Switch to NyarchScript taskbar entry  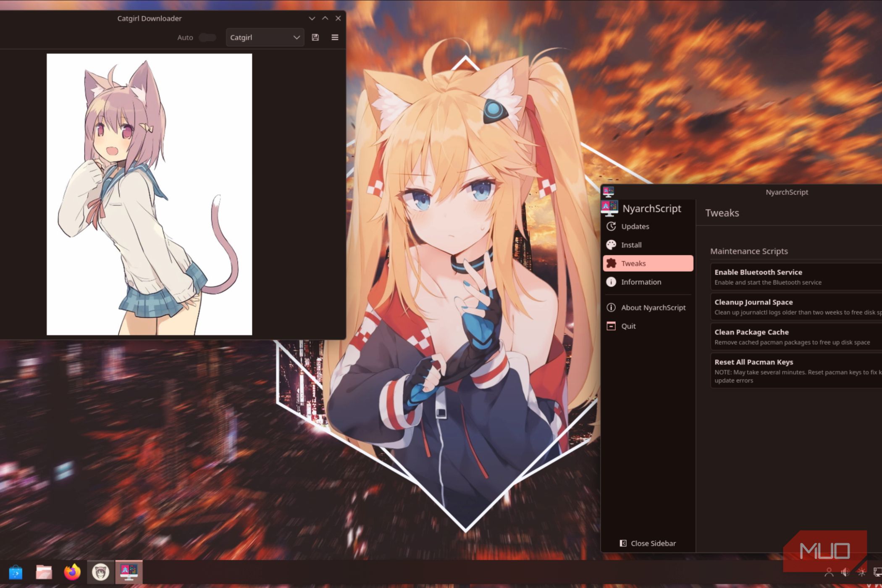(129, 572)
